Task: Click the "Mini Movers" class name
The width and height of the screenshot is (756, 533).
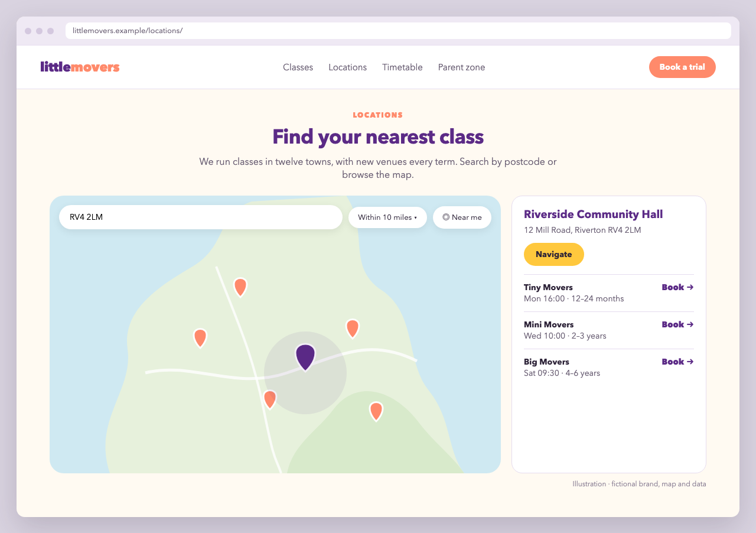Action: click(x=549, y=324)
